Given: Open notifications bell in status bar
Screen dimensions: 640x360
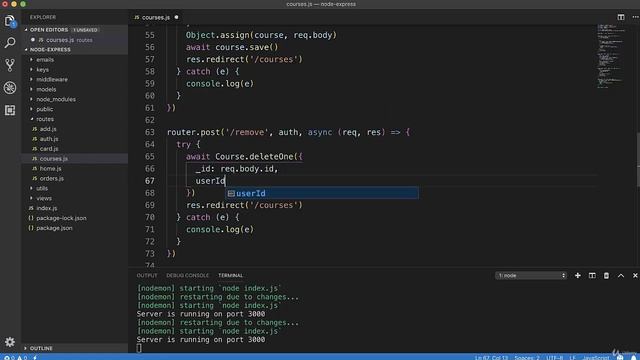Looking at the screenshot, I should point(634,357).
